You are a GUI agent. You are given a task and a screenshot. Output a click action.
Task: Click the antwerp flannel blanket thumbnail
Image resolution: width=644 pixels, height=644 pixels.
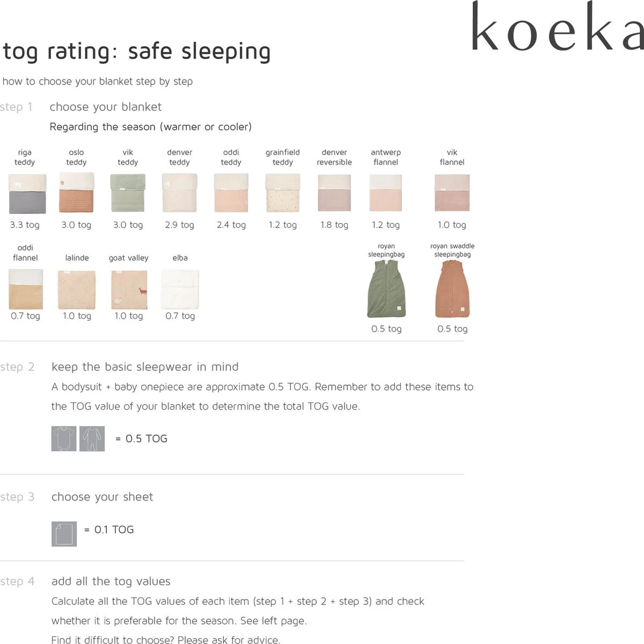[386, 193]
